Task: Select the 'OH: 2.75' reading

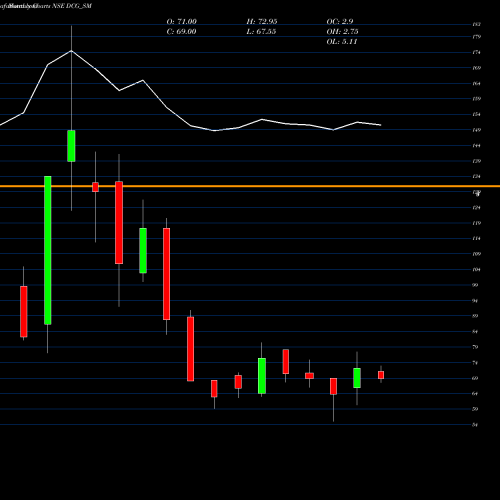Action: (x=342, y=32)
